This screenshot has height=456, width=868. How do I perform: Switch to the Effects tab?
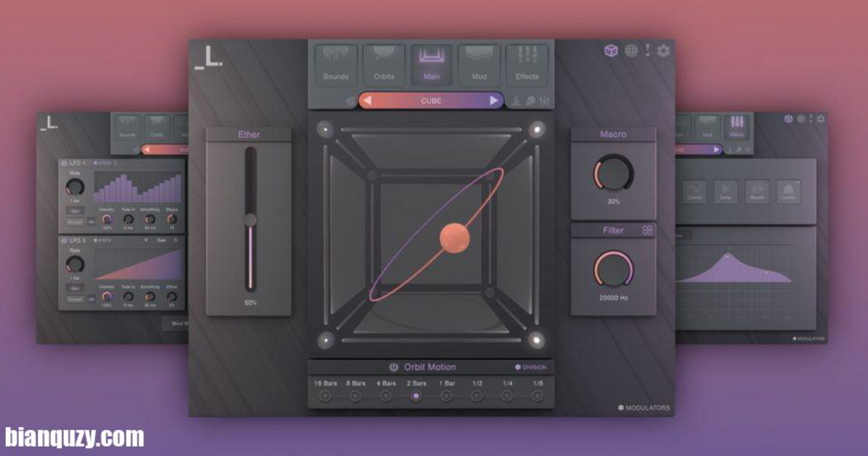[527, 65]
